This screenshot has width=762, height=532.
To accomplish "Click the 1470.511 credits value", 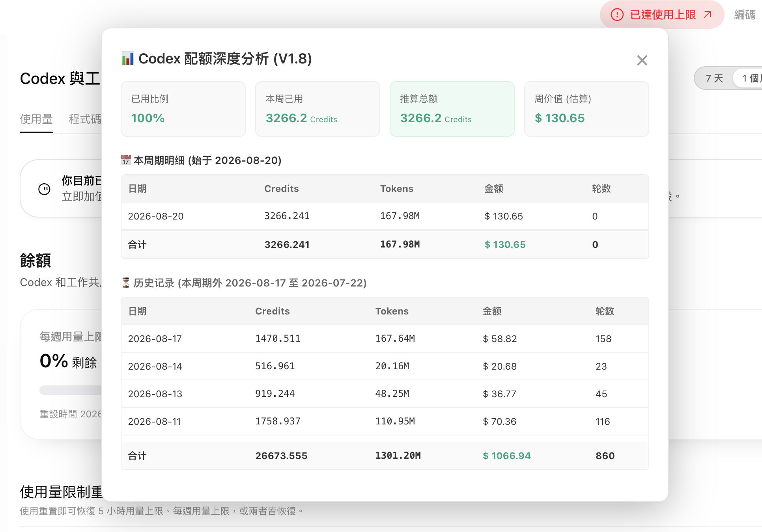I will (278, 339).
